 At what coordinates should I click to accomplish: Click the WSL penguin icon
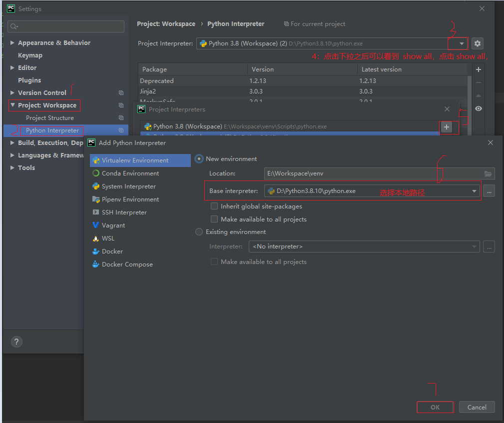(x=96, y=238)
